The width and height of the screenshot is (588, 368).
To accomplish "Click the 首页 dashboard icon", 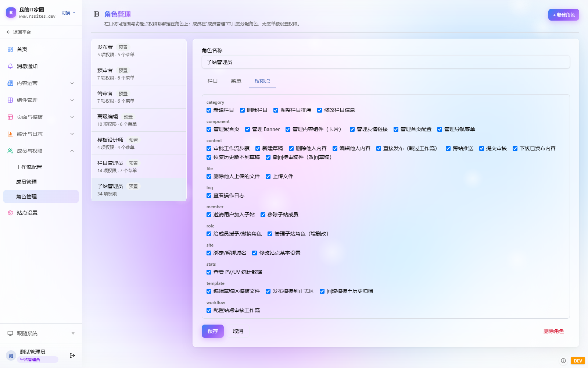I will pyautogui.click(x=10, y=49).
